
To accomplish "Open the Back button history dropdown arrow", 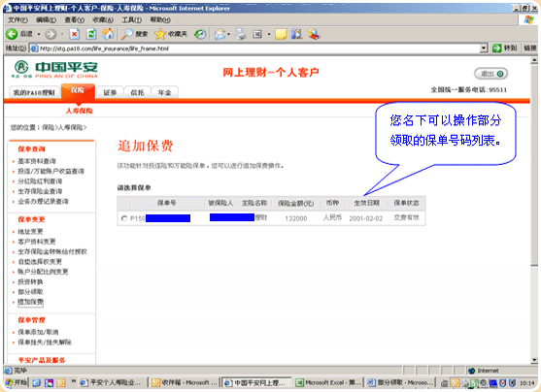I will coord(39,34).
